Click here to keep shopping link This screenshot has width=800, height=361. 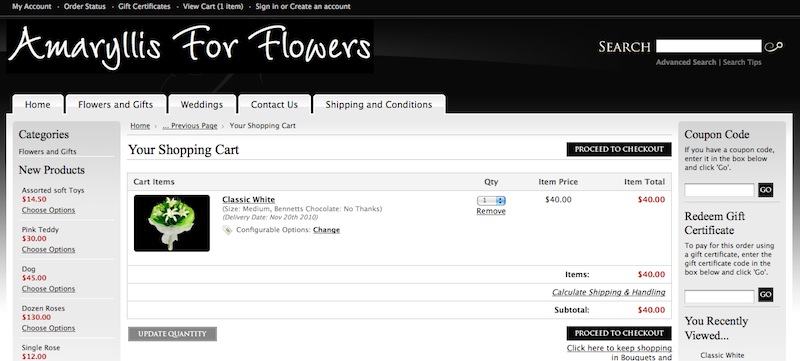point(619,348)
